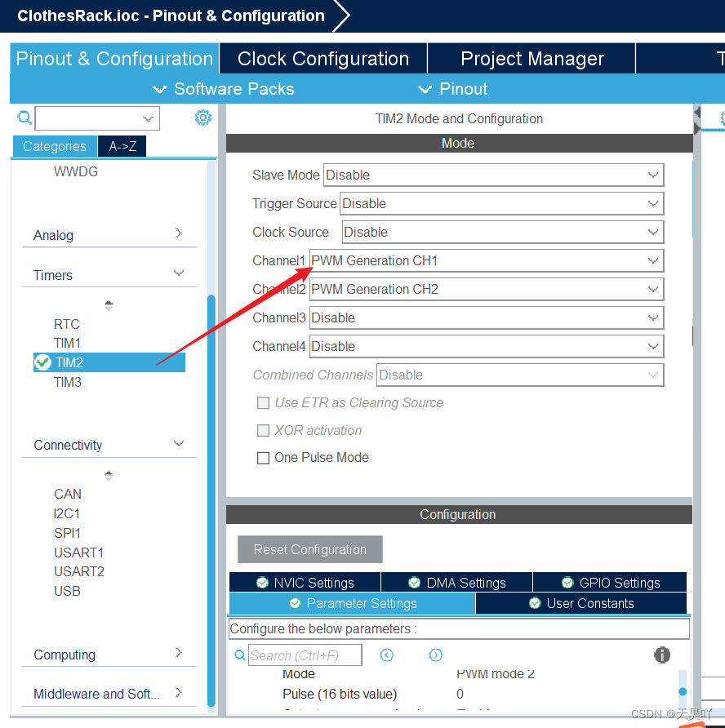
Task: Select I2C1 peripheral
Action: pyautogui.click(x=67, y=513)
